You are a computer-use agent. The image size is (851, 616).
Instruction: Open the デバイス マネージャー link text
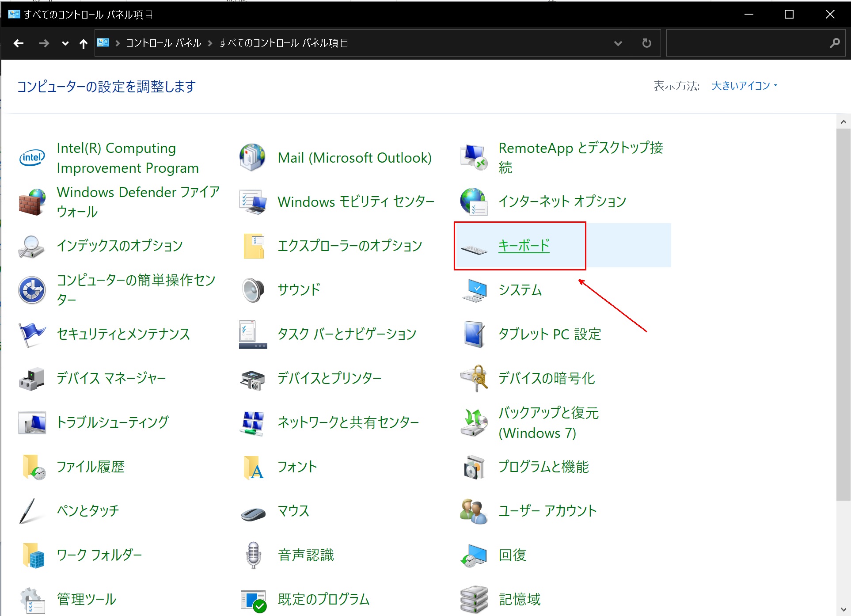(x=111, y=378)
